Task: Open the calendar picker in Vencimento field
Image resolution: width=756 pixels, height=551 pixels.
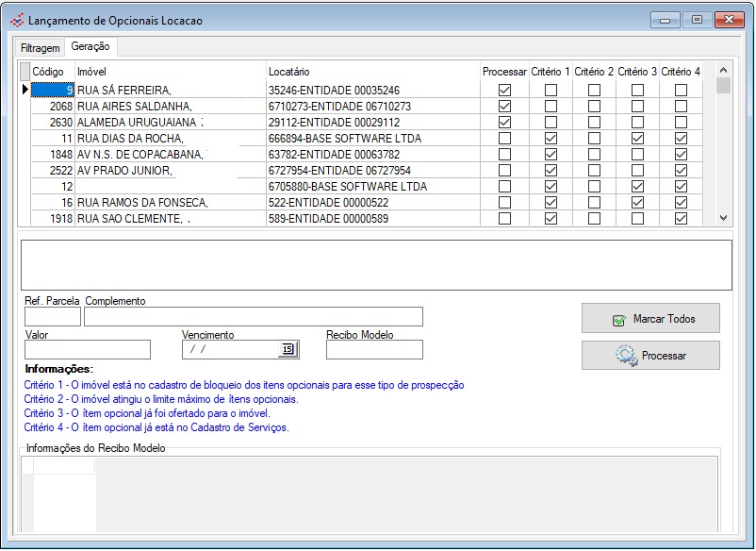Action: click(x=288, y=350)
